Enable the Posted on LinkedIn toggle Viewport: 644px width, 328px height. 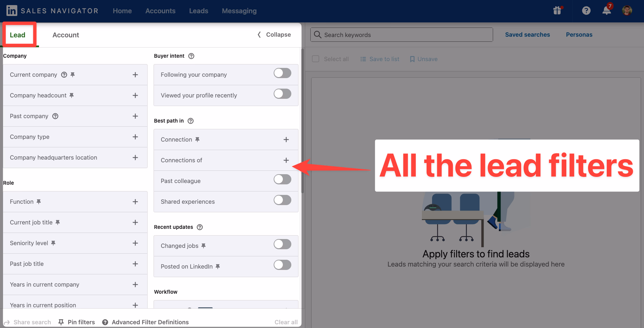click(282, 265)
